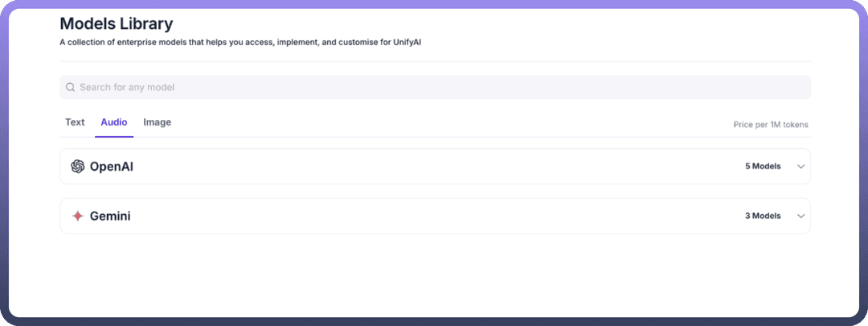Click the OpenAI logo icon
Screen dimensions: 868x326
click(x=78, y=167)
